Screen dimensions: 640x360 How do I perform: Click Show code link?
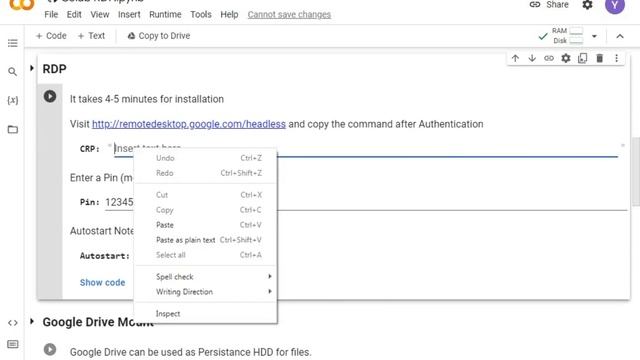[x=102, y=282]
